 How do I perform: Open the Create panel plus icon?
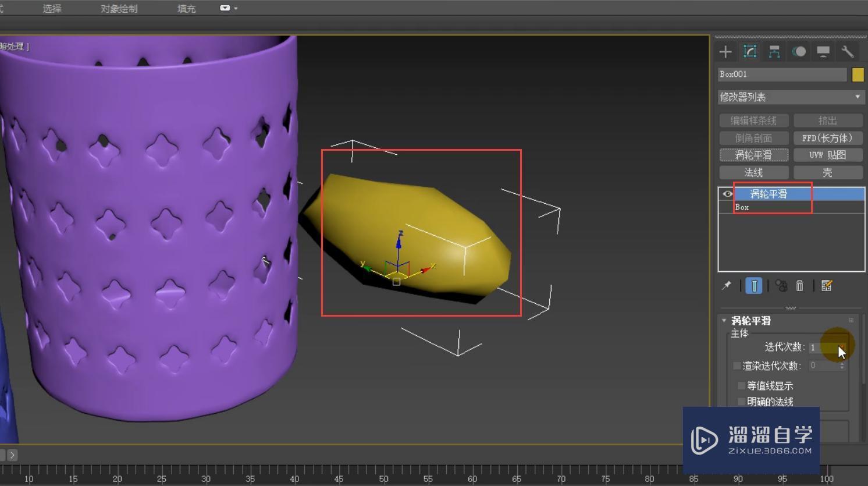click(x=725, y=52)
